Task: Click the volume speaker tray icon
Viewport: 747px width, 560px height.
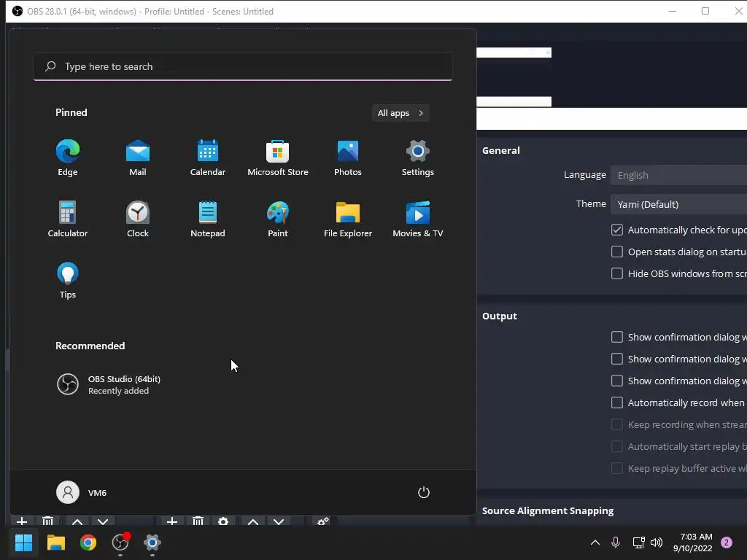Action: (x=657, y=542)
